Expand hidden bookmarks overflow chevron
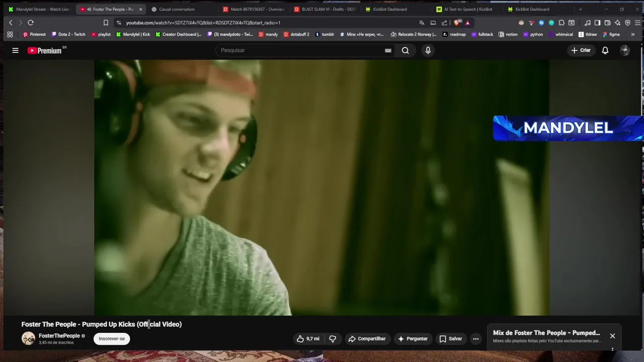The width and height of the screenshot is (644, 362). [633, 34]
